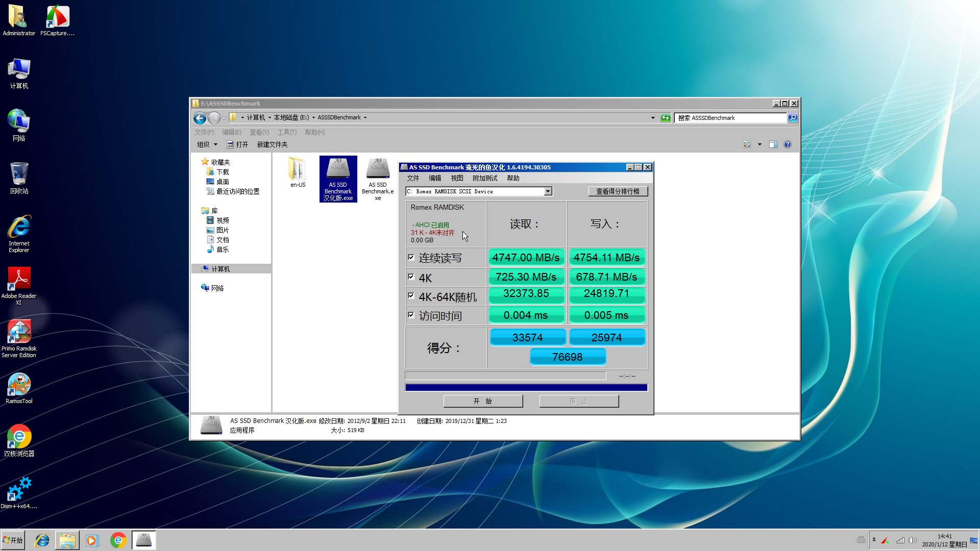Screen dimensions: 980x551
Task: Open Internet Explorer from the taskbar
Action: (42, 540)
